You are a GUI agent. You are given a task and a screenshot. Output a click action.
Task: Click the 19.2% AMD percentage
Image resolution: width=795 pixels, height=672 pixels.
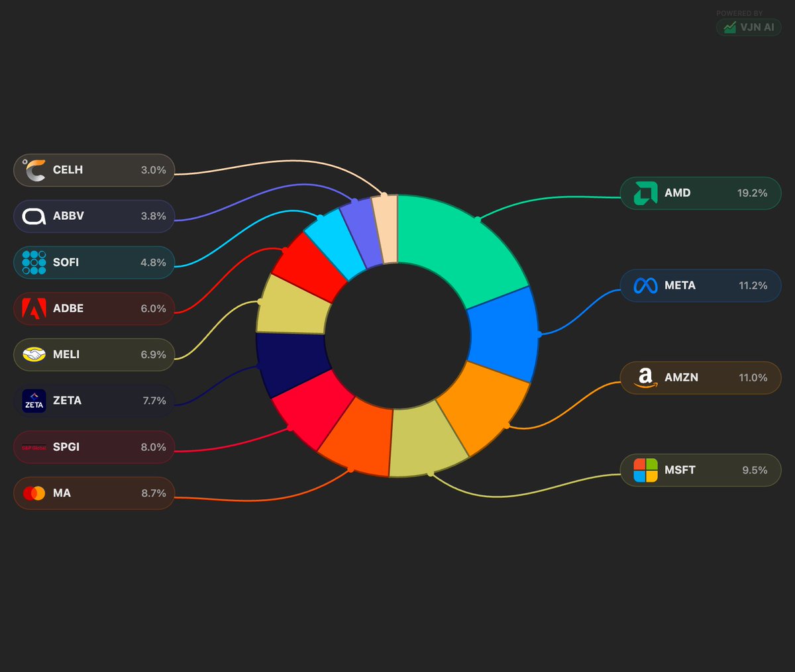pos(753,193)
